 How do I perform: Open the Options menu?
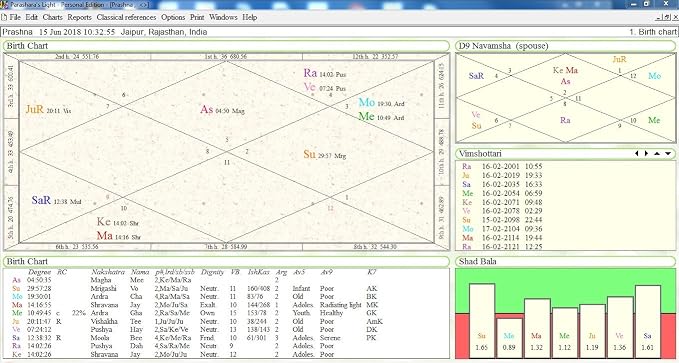(x=173, y=17)
